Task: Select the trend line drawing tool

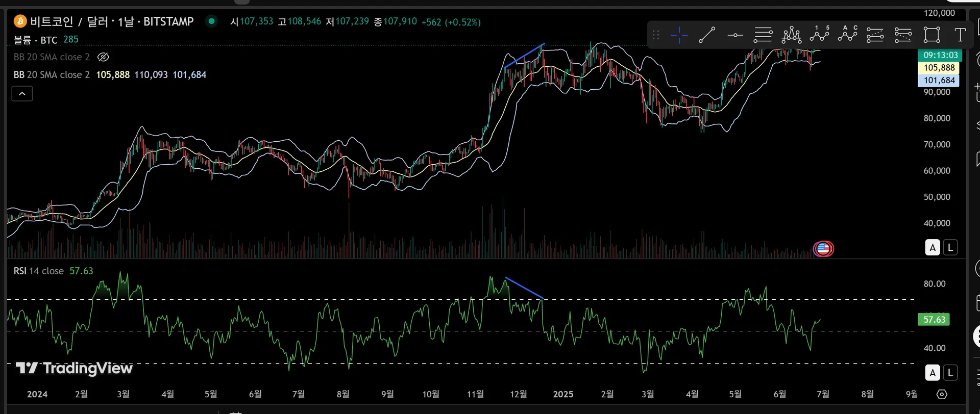Action: click(707, 35)
